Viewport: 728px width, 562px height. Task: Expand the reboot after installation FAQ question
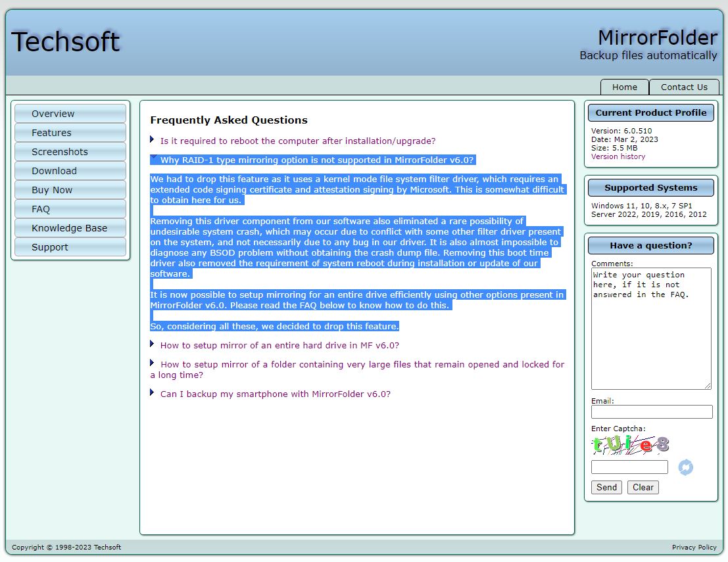pos(297,141)
